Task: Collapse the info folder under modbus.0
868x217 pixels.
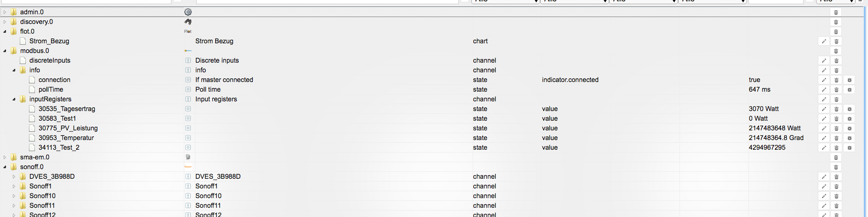Action: 14,70
